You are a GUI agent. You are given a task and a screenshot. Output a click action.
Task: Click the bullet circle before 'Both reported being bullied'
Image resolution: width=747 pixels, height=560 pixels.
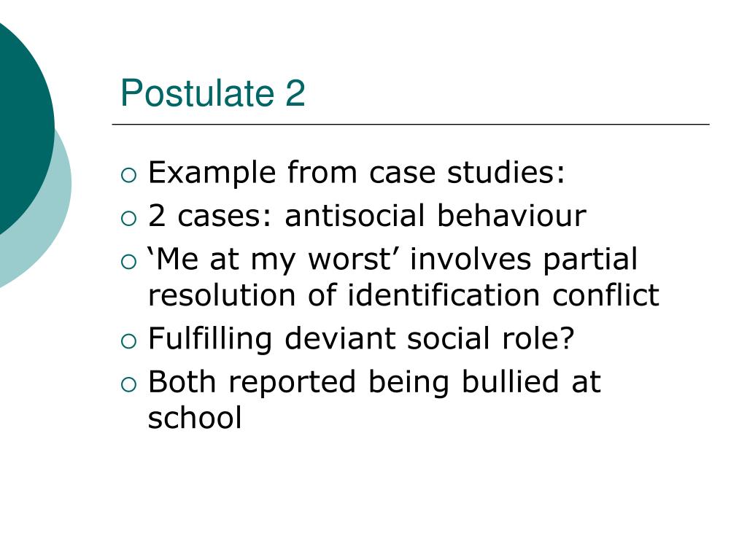[x=128, y=385]
